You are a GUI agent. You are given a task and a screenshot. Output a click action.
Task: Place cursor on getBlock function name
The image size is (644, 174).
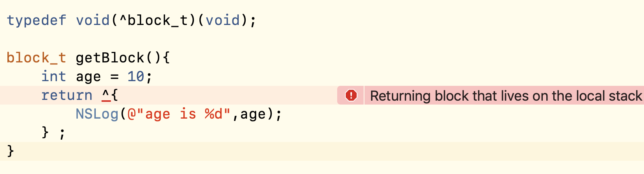[x=110, y=58]
